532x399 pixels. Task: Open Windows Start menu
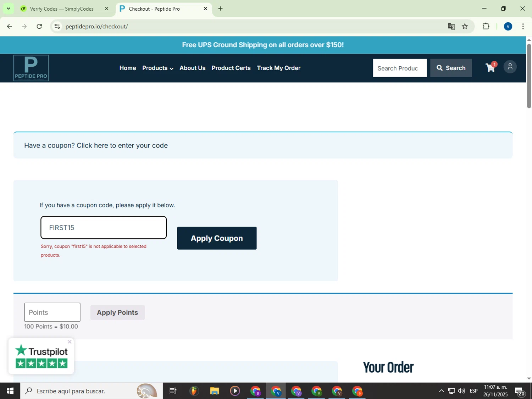(10, 391)
